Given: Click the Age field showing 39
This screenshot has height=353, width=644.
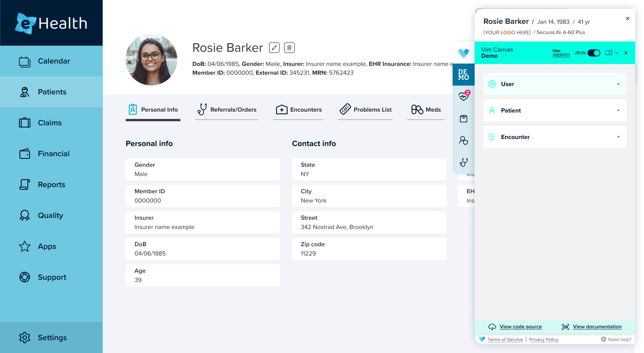Looking at the screenshot, I should [203, 275].
